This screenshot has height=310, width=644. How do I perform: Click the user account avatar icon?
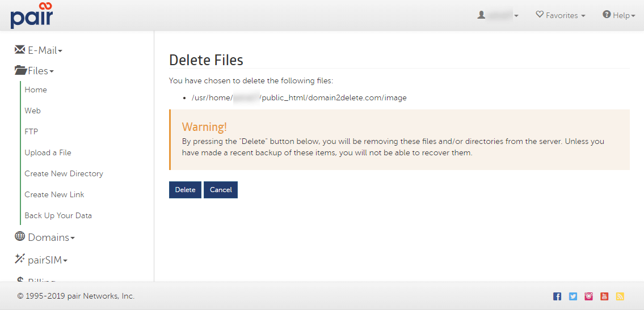(482, 15)
